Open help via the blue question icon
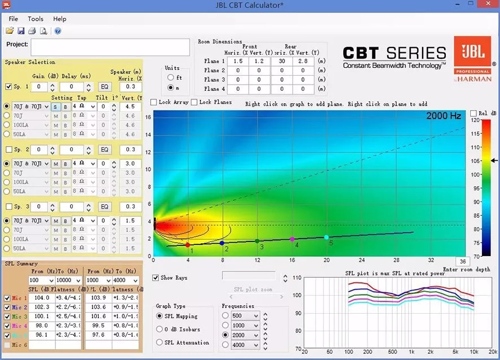 point(58,31)
